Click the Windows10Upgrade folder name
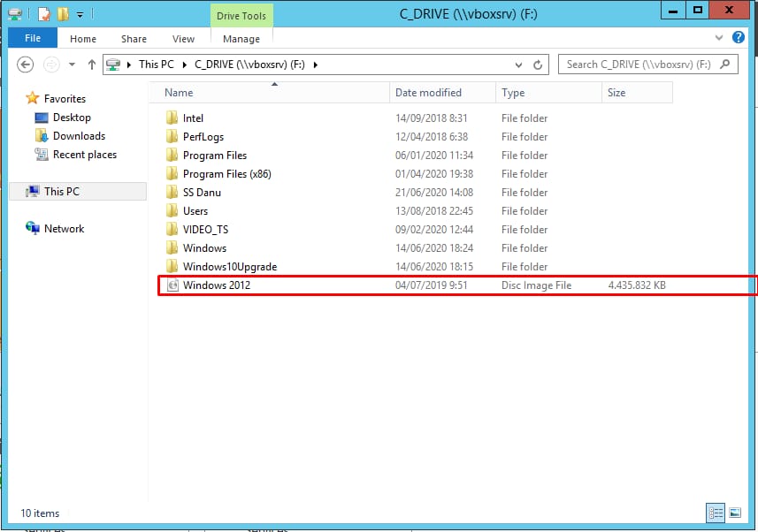This screenshot has height=532, width=758. tap(230, 267)
